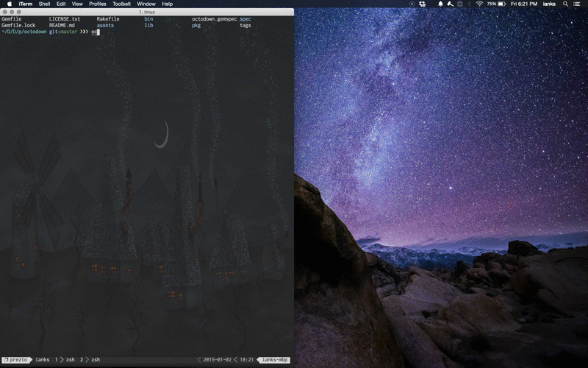The height and width of the screenshot is (368, 588).
Task: Open the Edit menu
Action: click(61, 4)
